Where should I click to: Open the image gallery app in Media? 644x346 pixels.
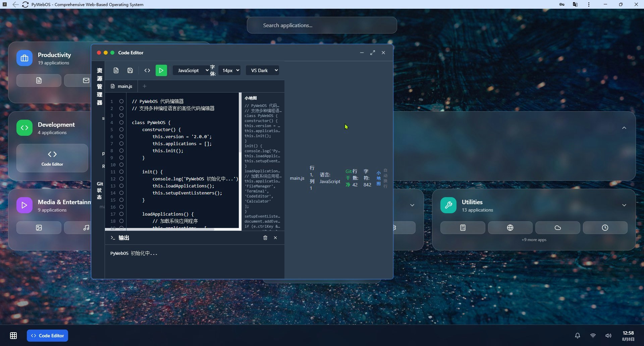(x=39, y=228)
